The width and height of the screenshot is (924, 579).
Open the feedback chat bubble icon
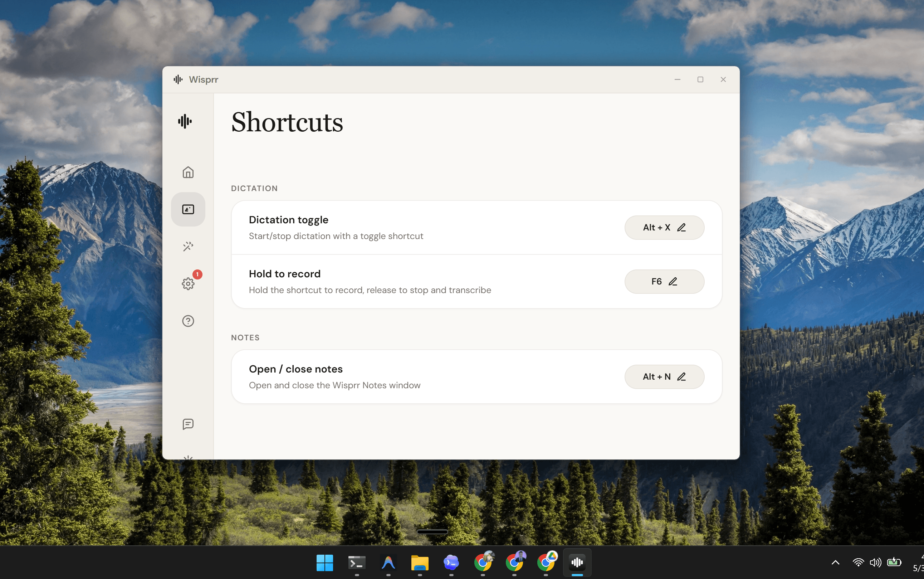pyautogui.click(x=188, y=424)
